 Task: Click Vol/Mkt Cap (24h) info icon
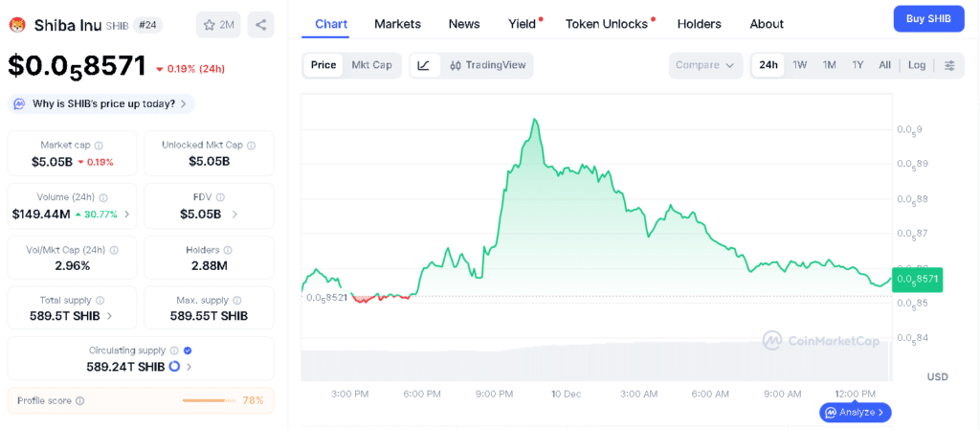[x=114, y=249]
